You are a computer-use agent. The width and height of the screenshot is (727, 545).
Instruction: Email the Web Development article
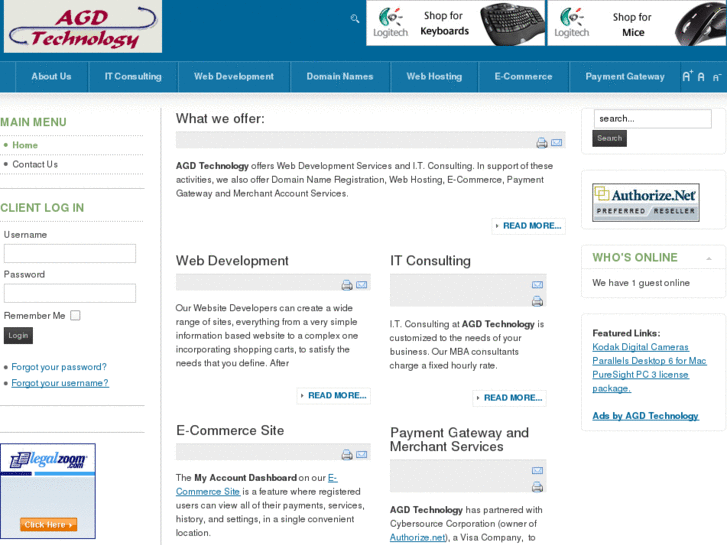click(362, 285)
